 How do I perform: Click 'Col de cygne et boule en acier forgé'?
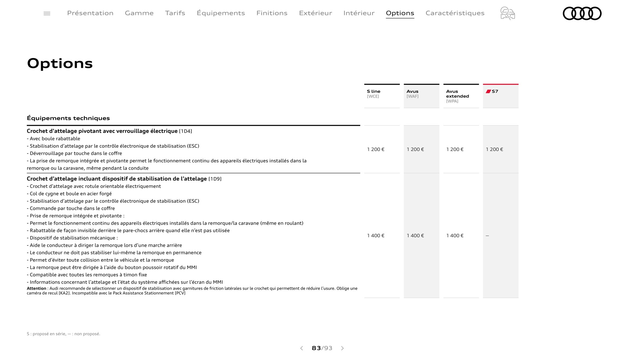[x=69, y=194]
